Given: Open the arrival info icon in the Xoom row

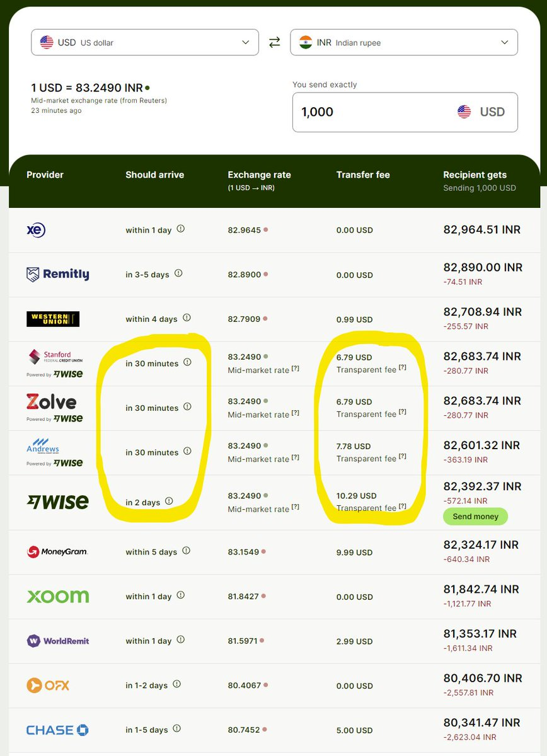Looking at the screenshot, I should coord(180,595).
